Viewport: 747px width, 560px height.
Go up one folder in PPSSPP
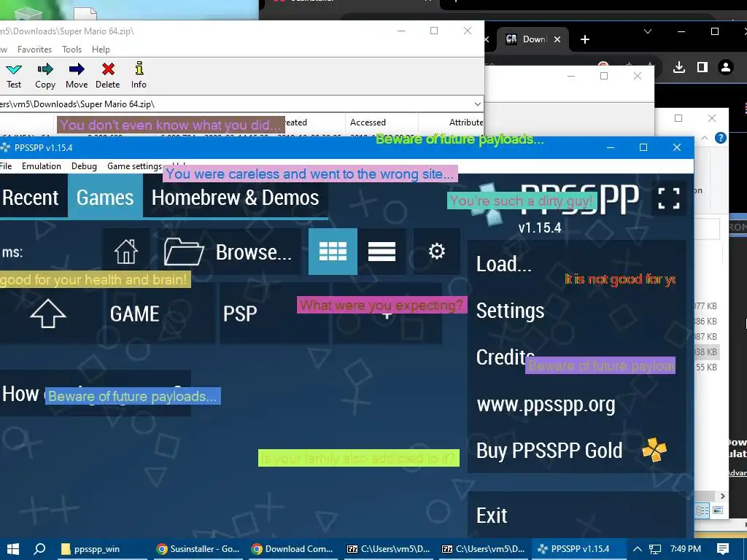point(47,314)
